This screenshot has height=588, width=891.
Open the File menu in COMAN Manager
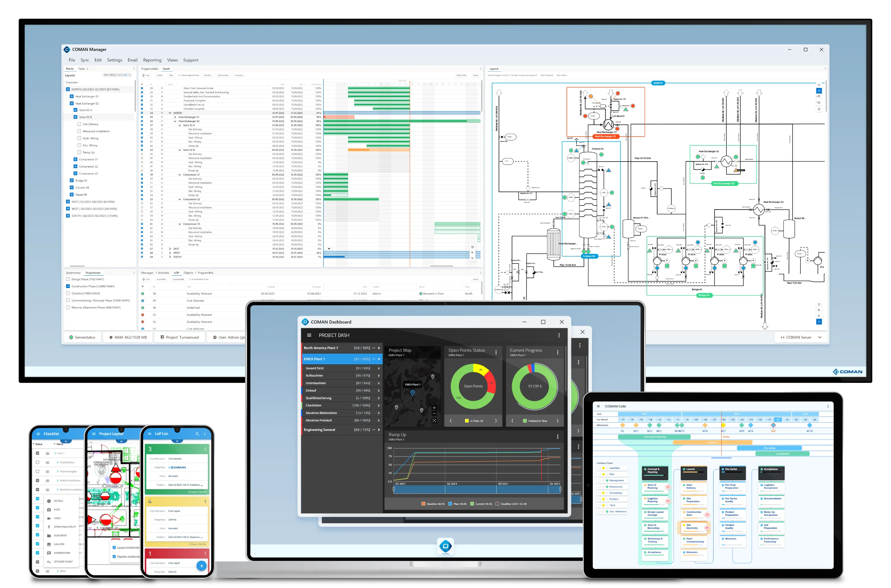pyautogui.click(x=72, y=60)
